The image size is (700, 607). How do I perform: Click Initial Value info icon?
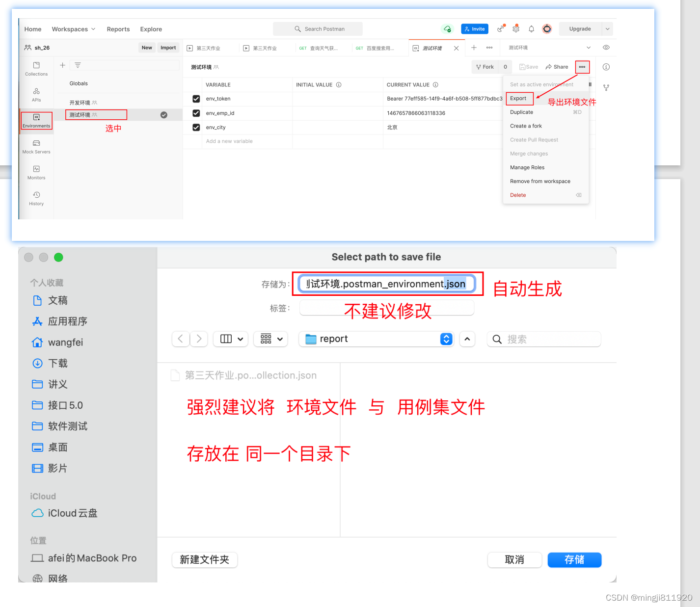(339, 85)
